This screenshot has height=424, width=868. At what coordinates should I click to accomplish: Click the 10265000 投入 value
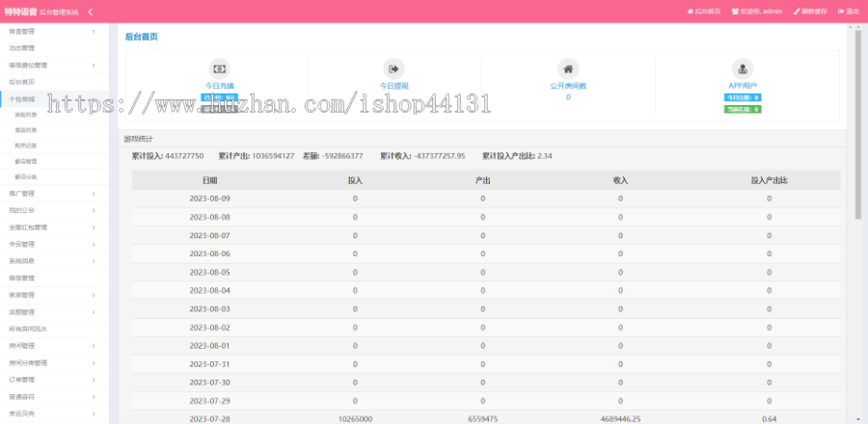355,419
